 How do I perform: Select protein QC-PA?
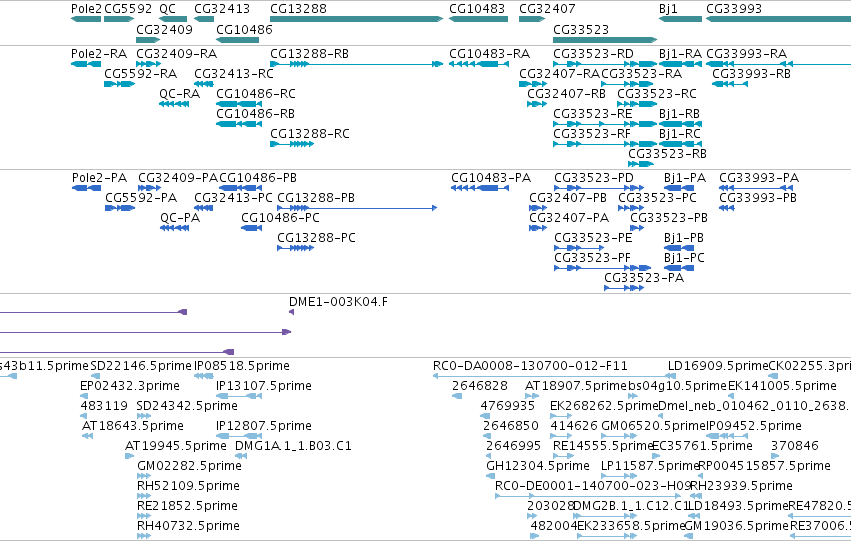(x=174, y=228)
